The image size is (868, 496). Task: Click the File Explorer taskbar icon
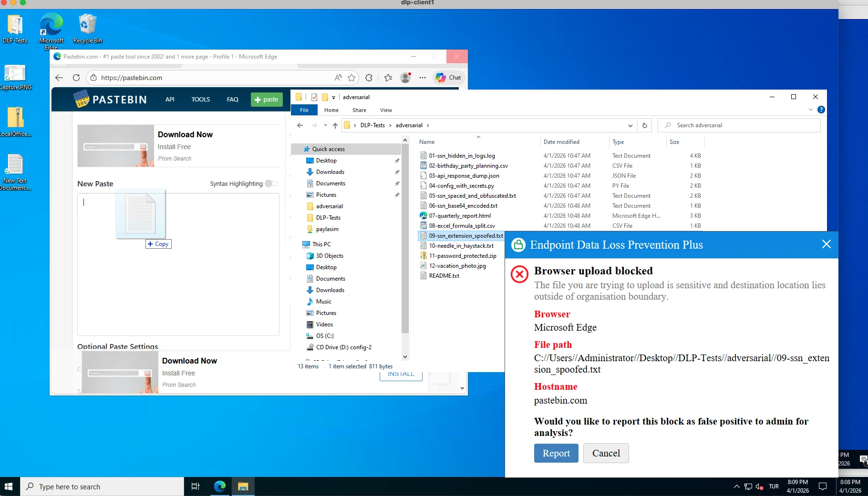pos(243,486)
